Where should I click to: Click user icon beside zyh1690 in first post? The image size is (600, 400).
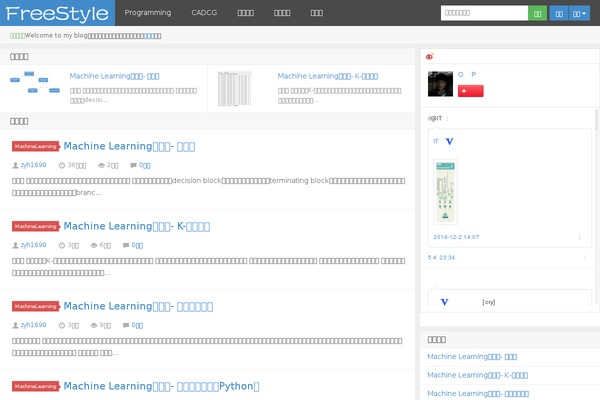point(15,165)
